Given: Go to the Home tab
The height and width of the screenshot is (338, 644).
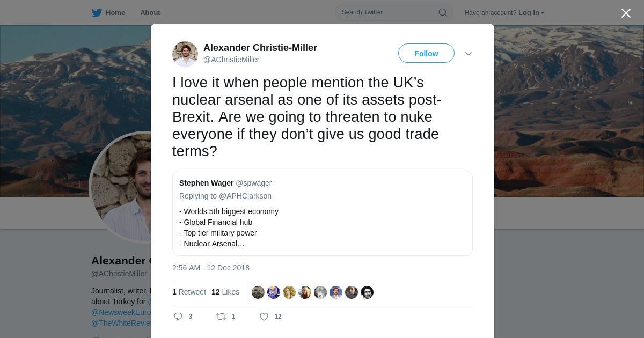Looking at the screenshot, I should 115,13.
